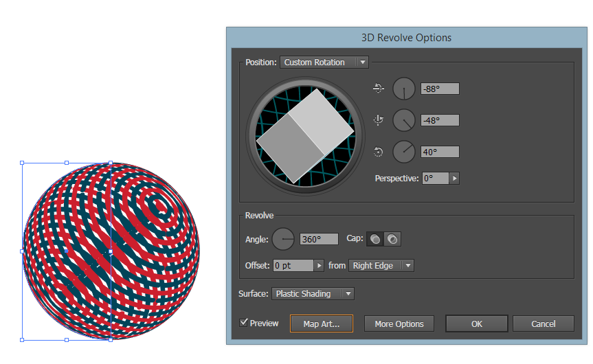Click the X-axis rotation icon

pos(378,89)
